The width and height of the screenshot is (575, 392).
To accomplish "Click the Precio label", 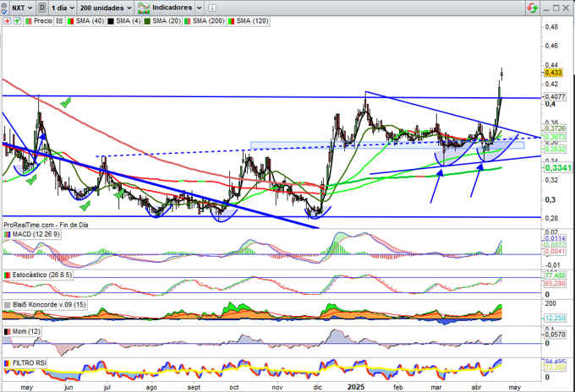I will click(x=43, y=21).
